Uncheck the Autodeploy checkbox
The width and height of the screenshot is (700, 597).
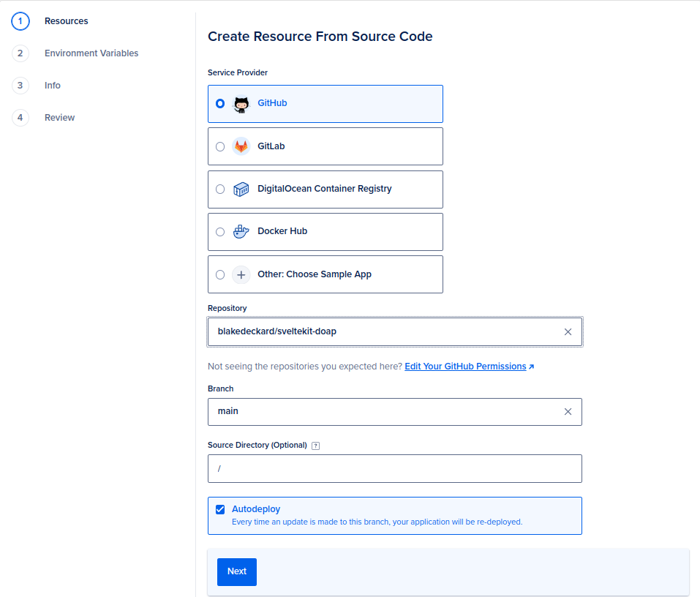(220, 509)
